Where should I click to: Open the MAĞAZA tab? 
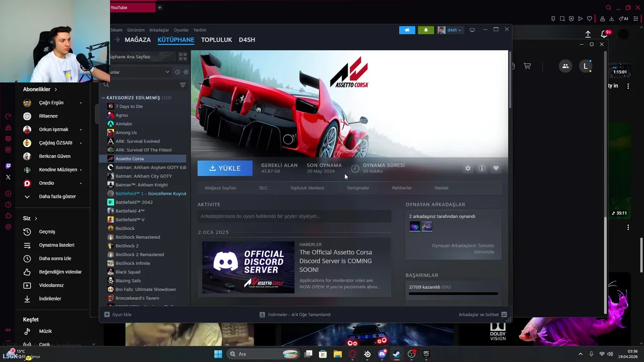pos(137,40)
